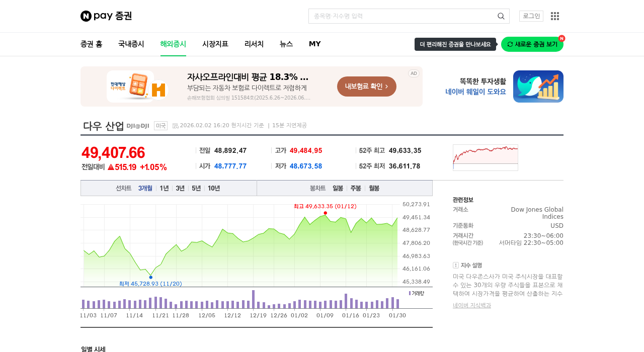Click the small 52-week mini chart thumbnail
The height and width of the screenshot is (352, 644).
tap(485, 157)
